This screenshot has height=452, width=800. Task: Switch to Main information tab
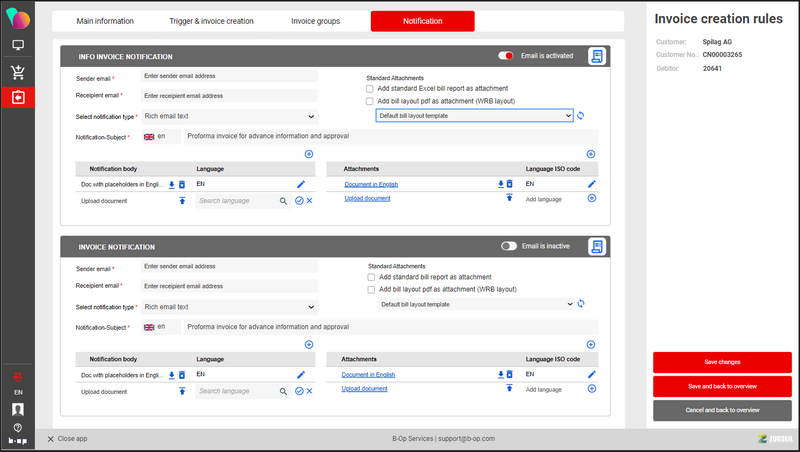coord(105,21)
